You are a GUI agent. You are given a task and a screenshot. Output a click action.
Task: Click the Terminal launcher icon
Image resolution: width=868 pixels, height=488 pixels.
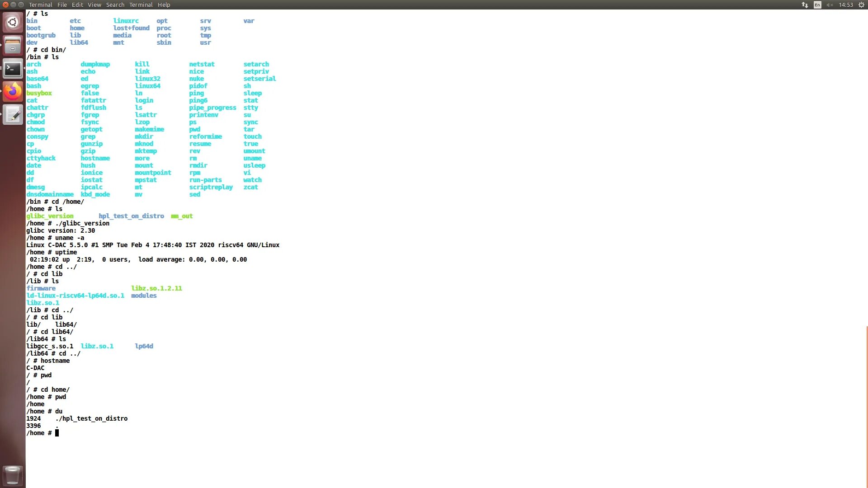click(x=13, y=69)
